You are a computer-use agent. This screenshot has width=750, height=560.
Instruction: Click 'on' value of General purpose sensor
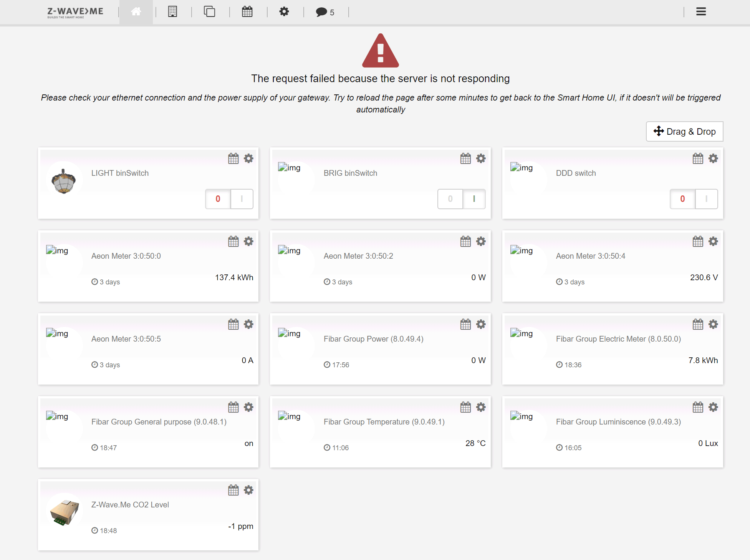[249, 444]
